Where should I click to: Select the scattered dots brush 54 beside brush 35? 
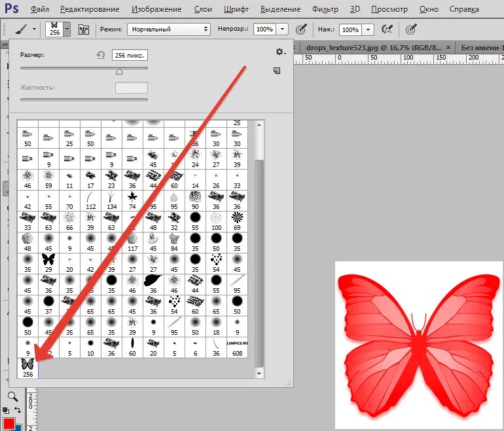click(x=216, y=263)
